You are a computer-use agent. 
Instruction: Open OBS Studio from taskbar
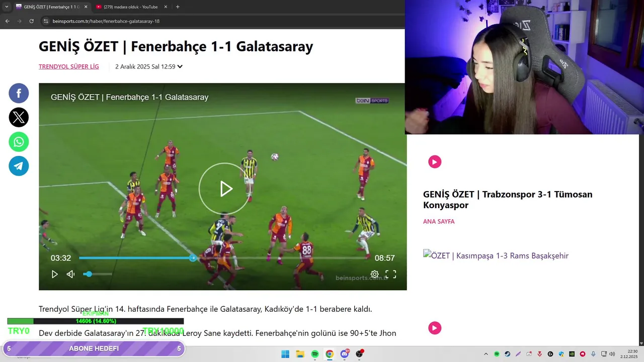[359, 354]
